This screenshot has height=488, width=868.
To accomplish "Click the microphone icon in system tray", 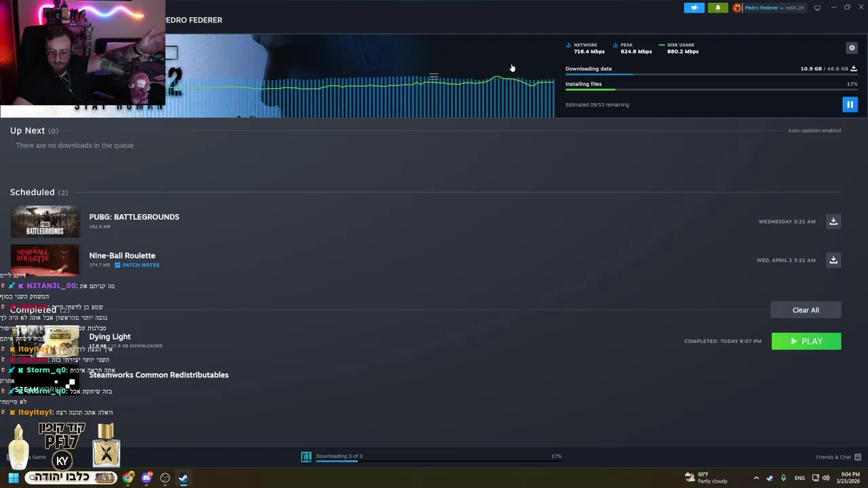I will [x=783, y=478].
